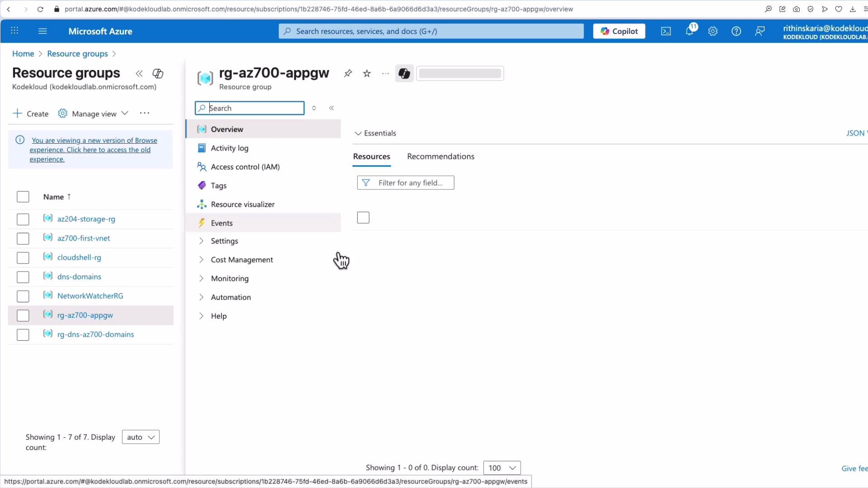Collapse the resource menu sidebar

coord(331,108)
